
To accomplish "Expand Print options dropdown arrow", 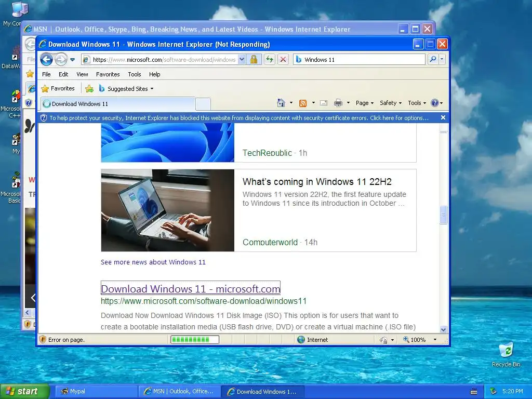I will point(348,103).
